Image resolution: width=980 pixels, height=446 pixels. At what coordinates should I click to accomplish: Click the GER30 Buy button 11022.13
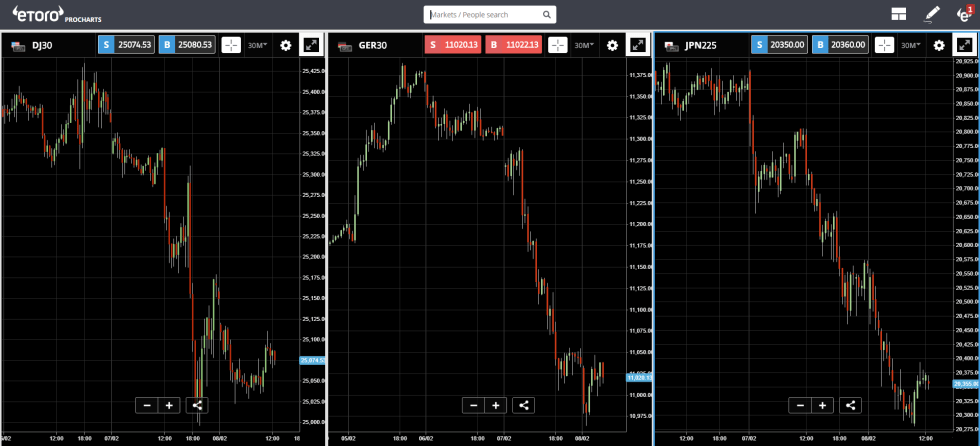point(513,45)
